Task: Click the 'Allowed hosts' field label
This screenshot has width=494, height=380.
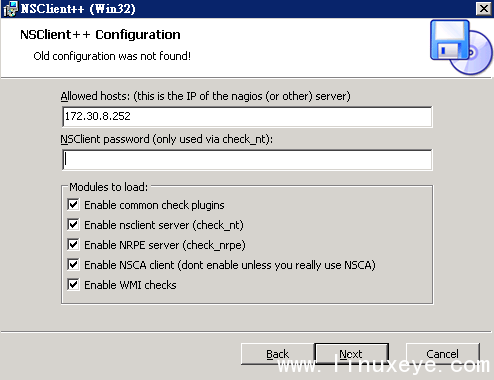Action: click(205, 96)
